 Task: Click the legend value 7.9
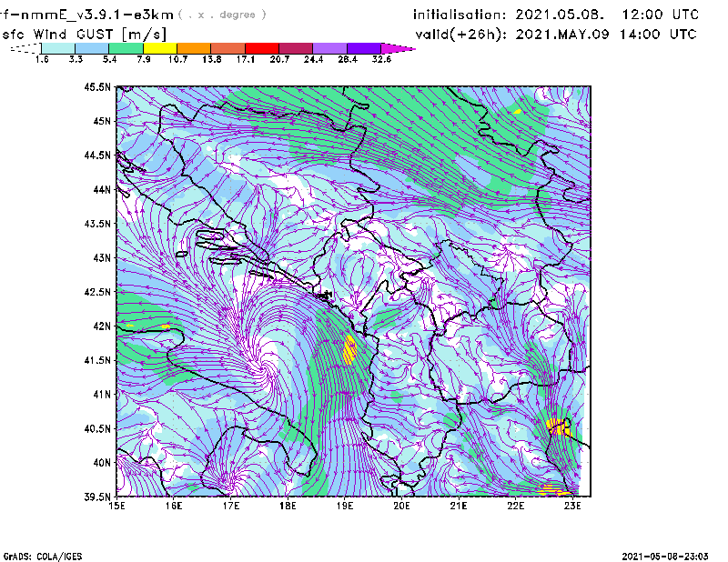pos(144,59)
